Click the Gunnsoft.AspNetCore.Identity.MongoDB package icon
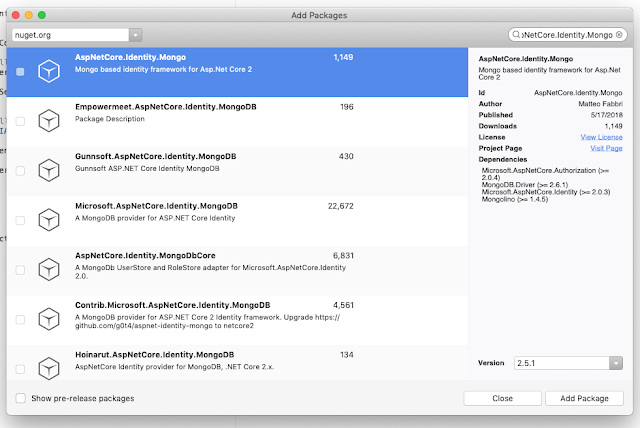Viewport: 640px width, 428px height. pos(47,171)
